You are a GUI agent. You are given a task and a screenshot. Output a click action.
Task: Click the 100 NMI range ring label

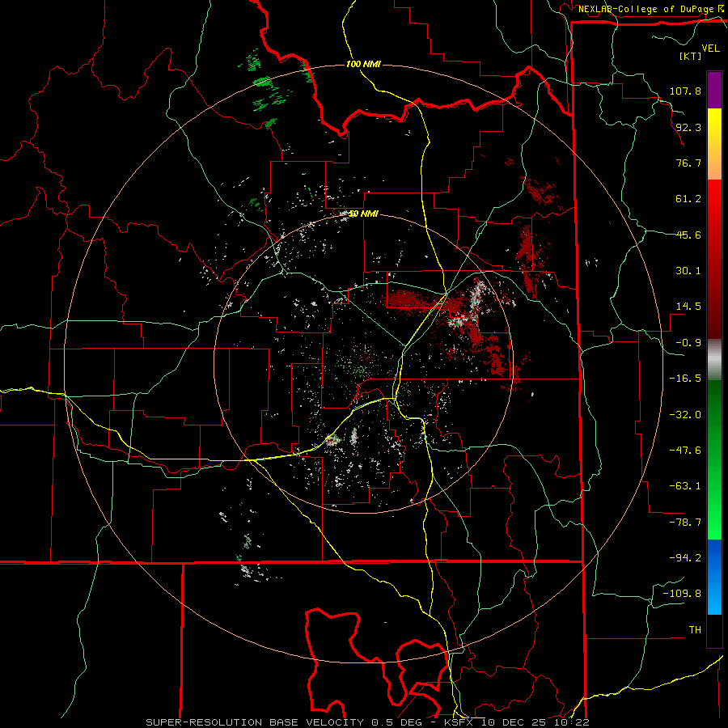coord(363,64)
